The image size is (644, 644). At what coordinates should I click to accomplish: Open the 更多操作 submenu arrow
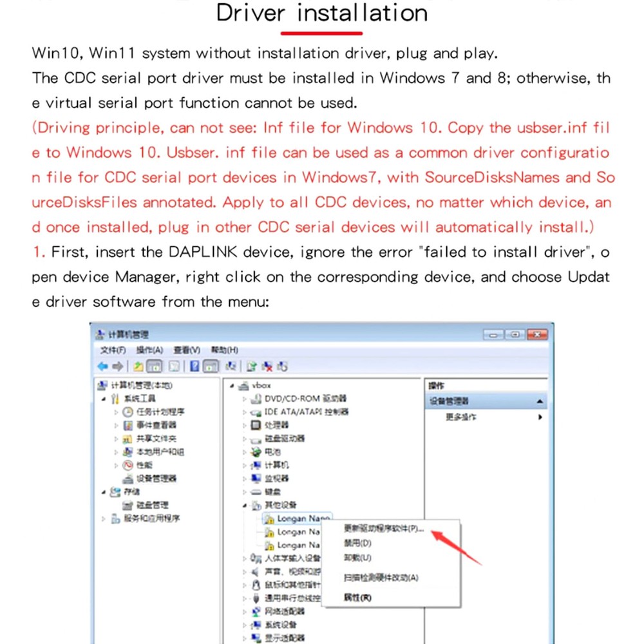[x=540, y=417]
